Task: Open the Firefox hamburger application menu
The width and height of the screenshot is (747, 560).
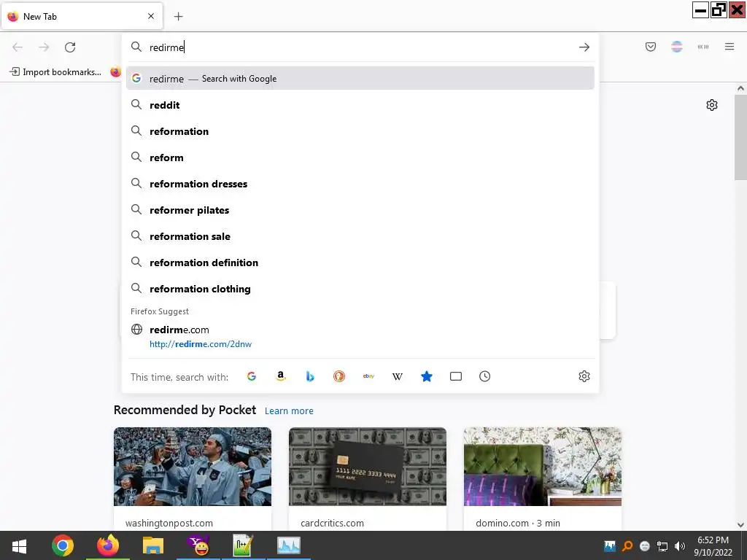Action: pos(729,47)
